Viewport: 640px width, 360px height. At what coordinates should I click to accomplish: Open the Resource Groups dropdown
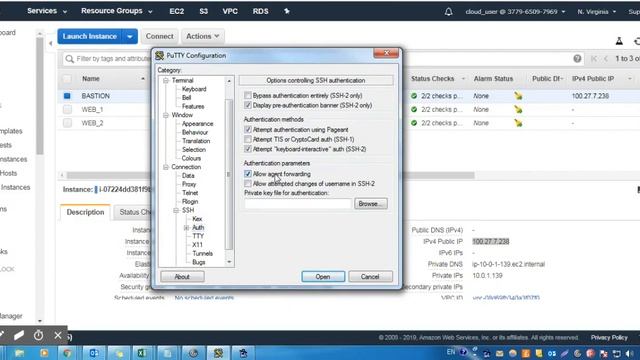(x=116, y=11)
